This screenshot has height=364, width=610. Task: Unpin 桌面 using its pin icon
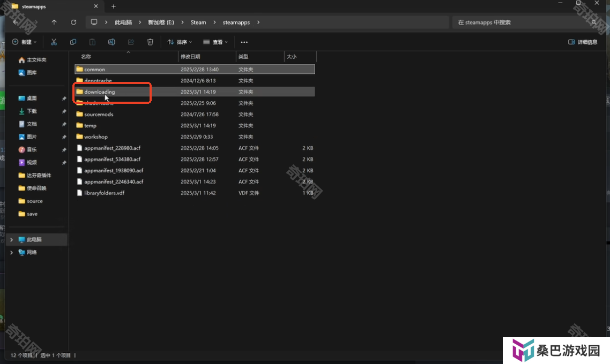click(x=64, y=98)
